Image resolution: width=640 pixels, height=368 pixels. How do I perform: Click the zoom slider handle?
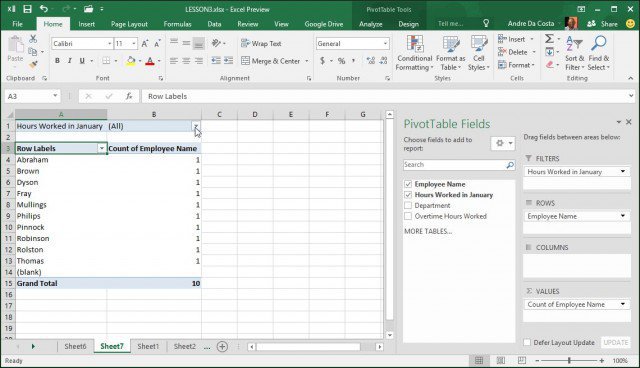[569, 360]
